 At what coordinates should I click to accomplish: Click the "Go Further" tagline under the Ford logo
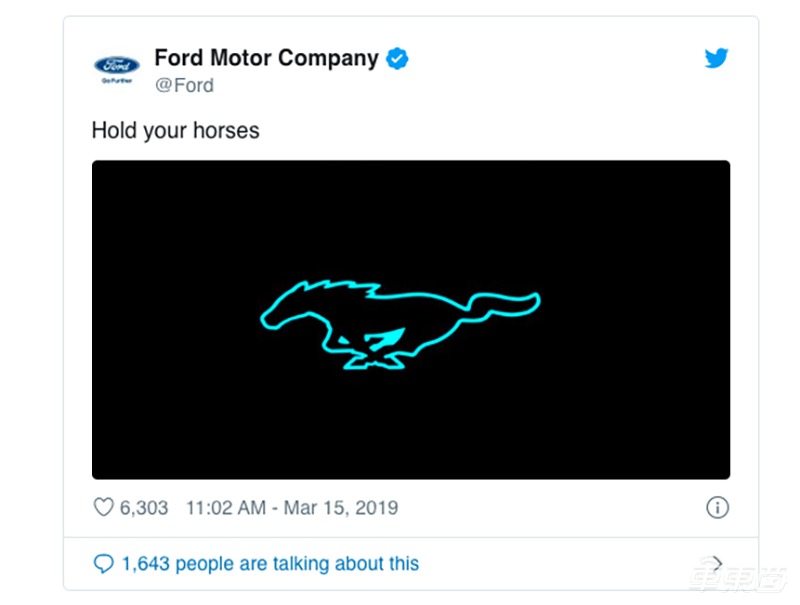(x=117, y=81)
